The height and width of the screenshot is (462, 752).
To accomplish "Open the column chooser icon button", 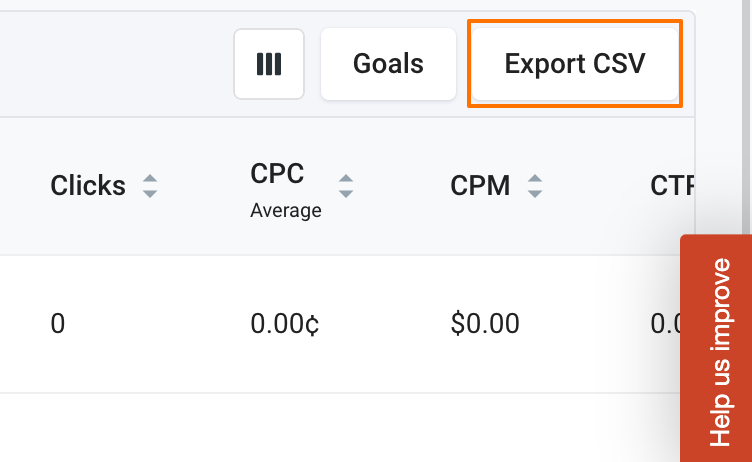I will 268,64.
